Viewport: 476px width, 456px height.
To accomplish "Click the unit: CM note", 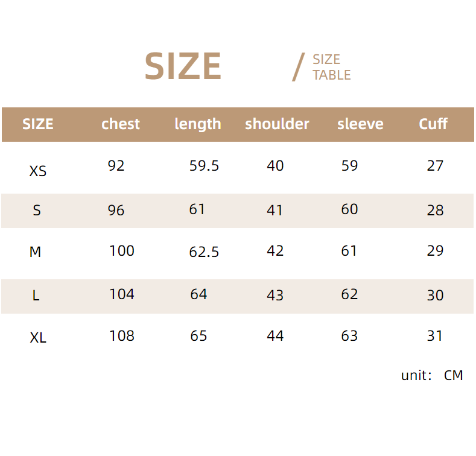I will pos(432,375).
